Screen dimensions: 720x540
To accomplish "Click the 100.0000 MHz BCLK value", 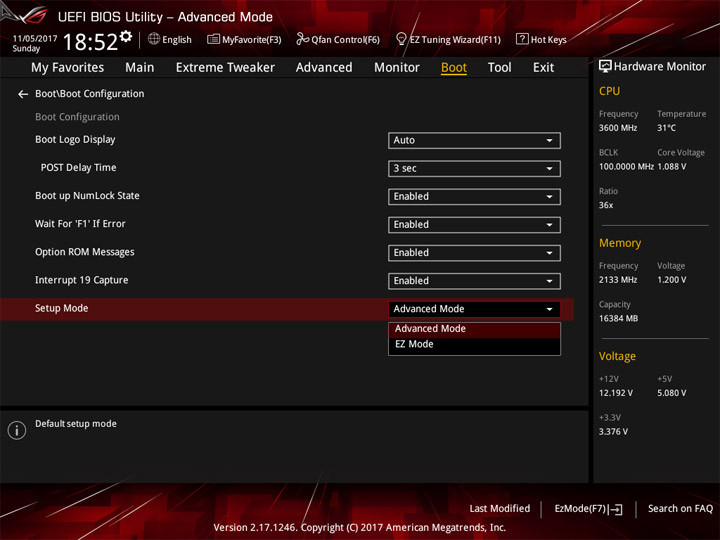I will tap(626, 167).
